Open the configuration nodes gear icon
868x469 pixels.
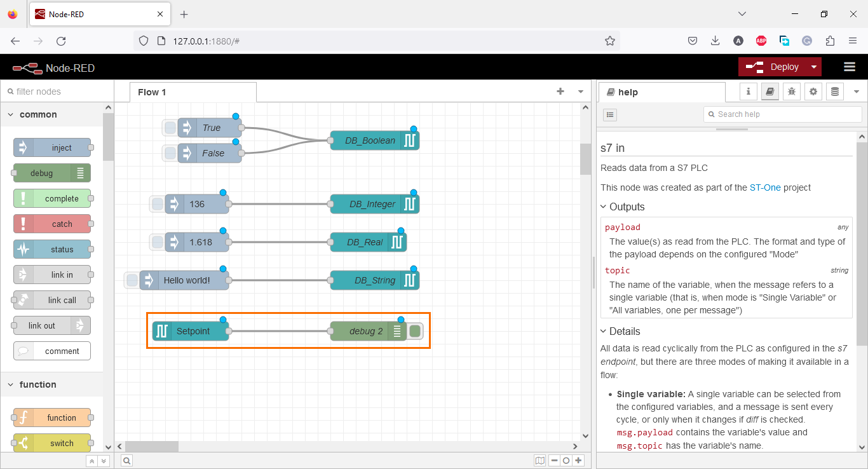(813, 92)
